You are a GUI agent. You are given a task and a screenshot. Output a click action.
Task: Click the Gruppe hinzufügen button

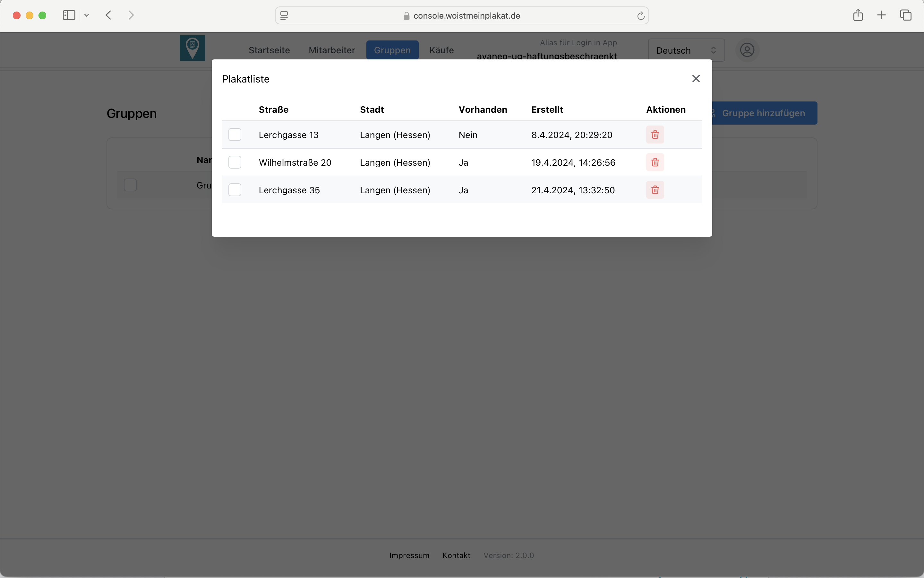coord(763,113)
